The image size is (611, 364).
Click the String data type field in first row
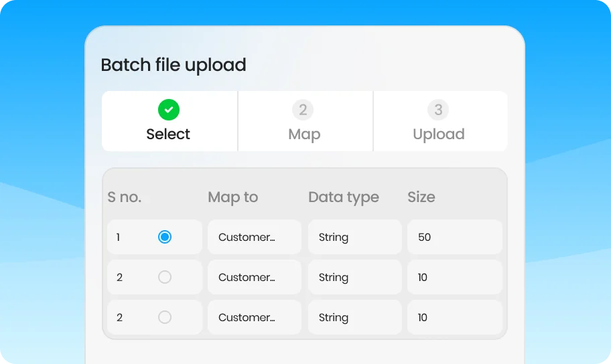[x=354, y=237]
